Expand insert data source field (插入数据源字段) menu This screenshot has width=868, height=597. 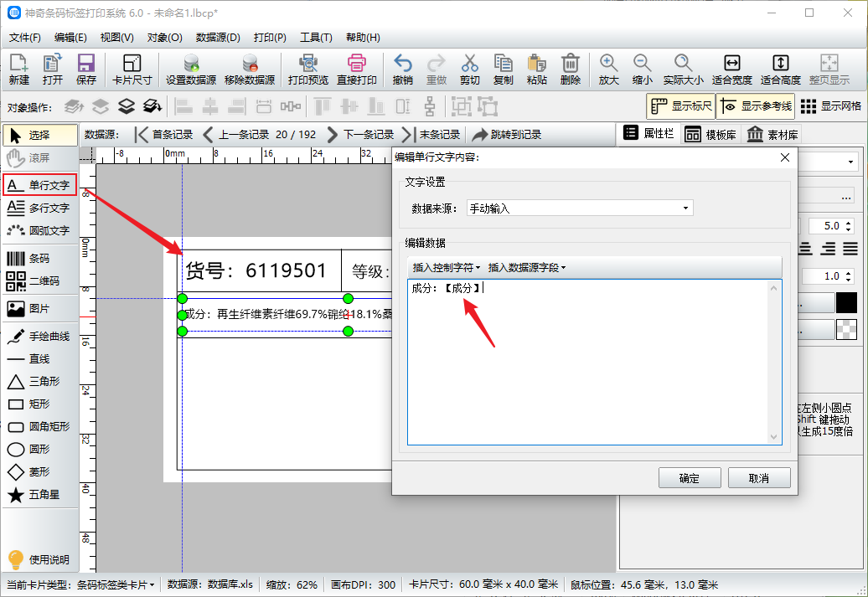pyautogui.click(x=527, y=268)
